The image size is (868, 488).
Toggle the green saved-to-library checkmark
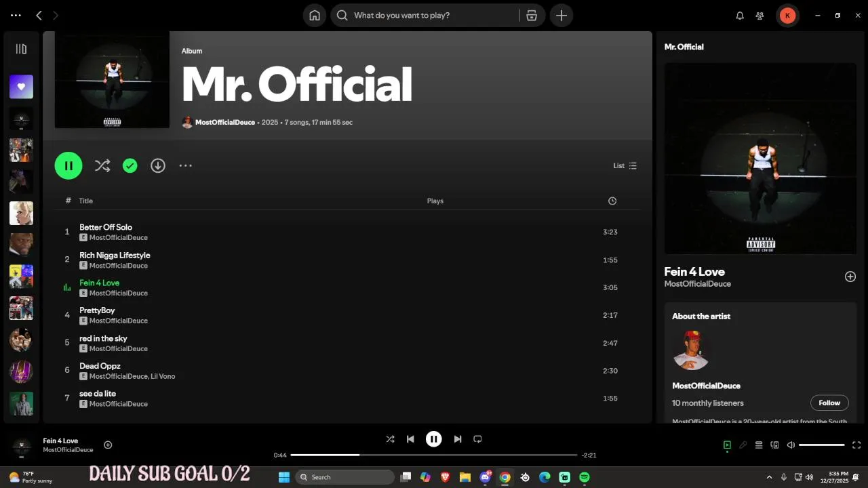pyautogui.click(x=130, y=165)
